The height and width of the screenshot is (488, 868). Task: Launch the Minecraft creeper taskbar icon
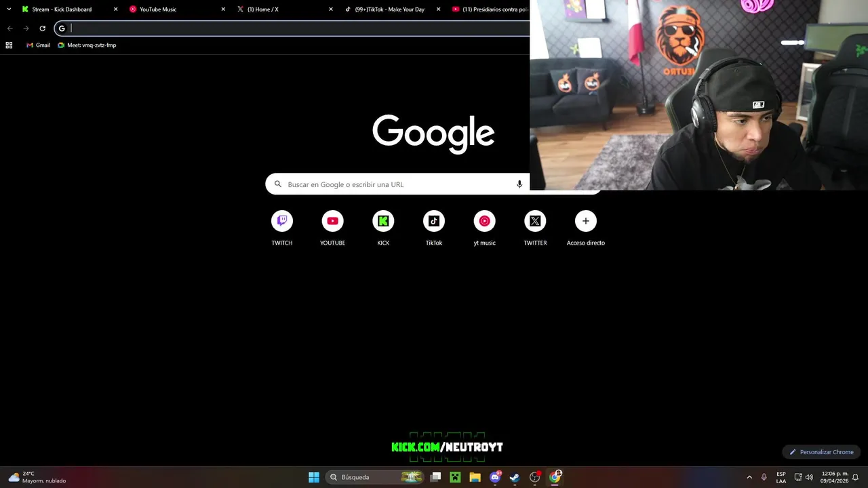pos(455,477)
